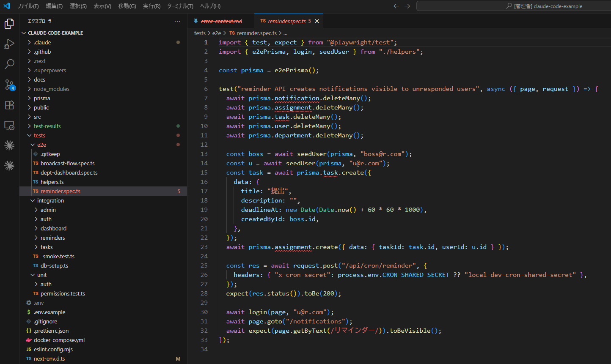Image resolution: width=611 pixels, height=364 pixels.
Task: Click the .prettierrc.json braces icon
Action: [x=29, y=331]
